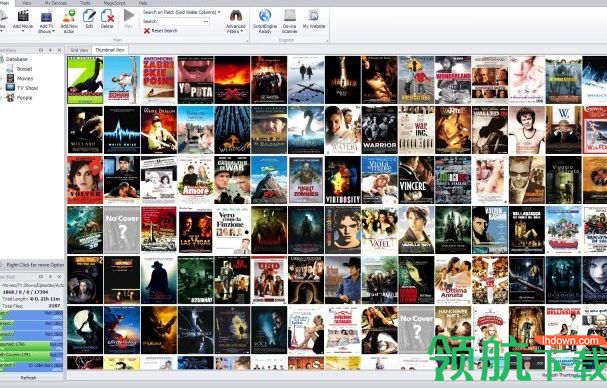Click tree panel window-position icon
Screen dimensions: 607x388
(41, 50)
